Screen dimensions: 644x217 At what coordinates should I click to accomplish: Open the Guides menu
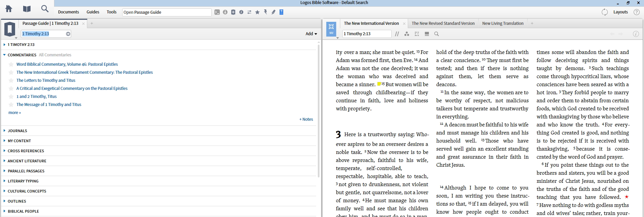click(x=93, y=12)
